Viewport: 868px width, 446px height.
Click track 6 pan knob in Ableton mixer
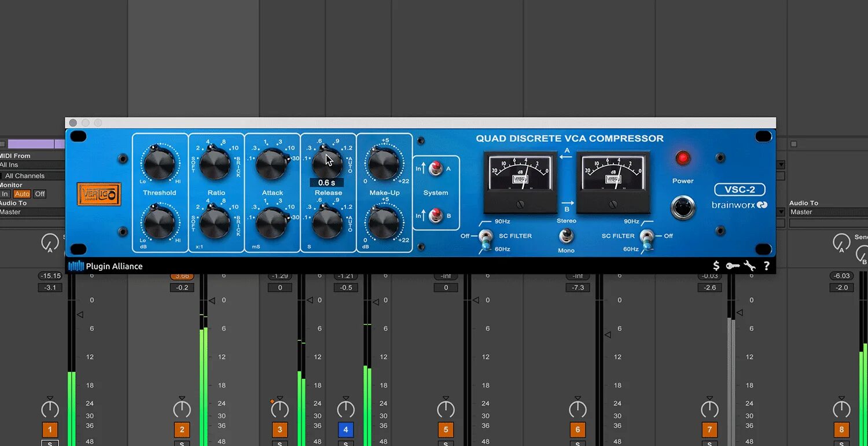(x=578, y=409)
